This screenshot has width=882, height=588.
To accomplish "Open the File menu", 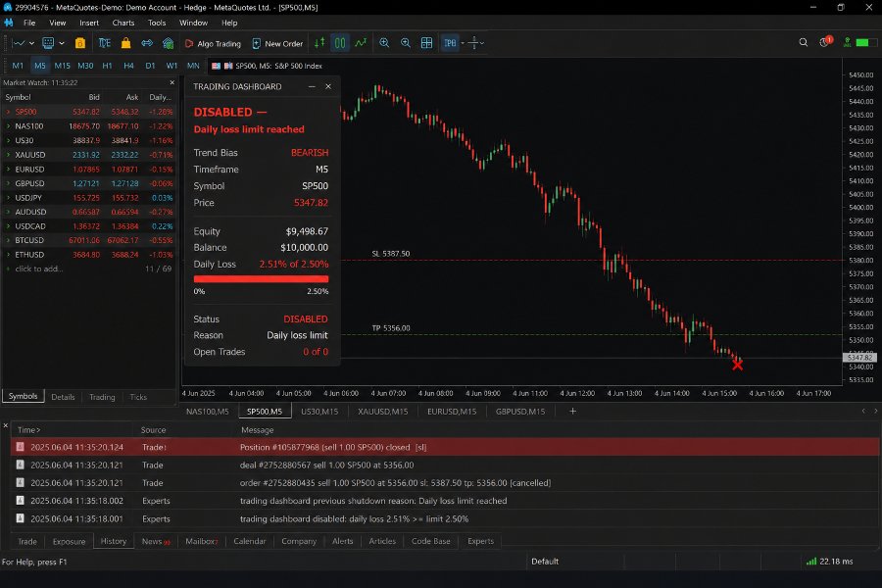I will [x=29, y=23].
